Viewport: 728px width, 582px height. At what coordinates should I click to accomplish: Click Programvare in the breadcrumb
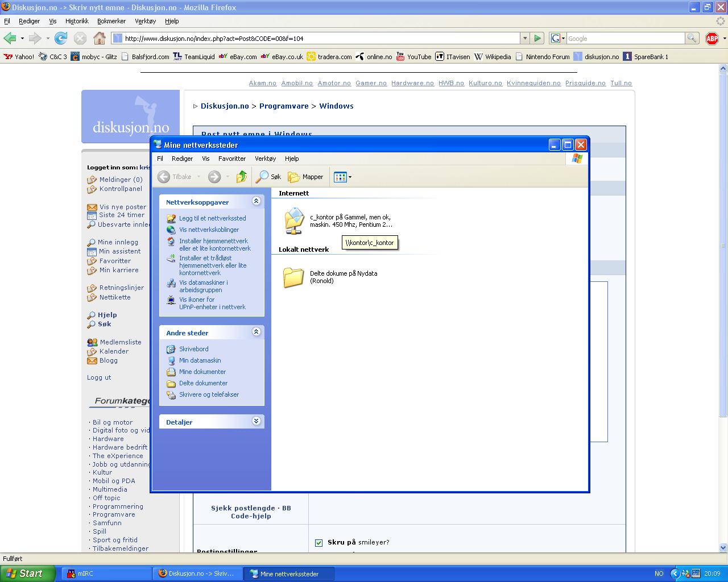pyautogui.click(x=284, y=106)
